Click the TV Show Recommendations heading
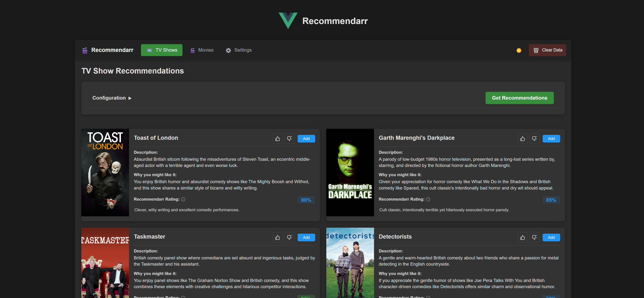Viewport: 644px width, 298px height. pos(133,71)
